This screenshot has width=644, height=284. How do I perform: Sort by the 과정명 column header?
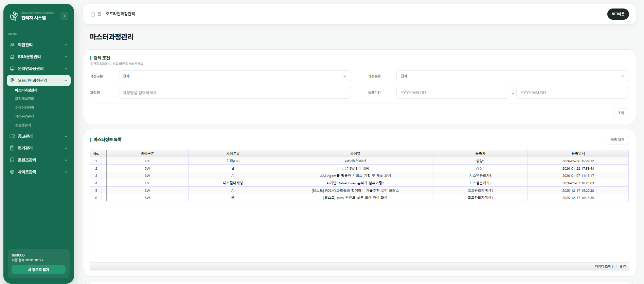pyautogui.click(x=355, y=153)
